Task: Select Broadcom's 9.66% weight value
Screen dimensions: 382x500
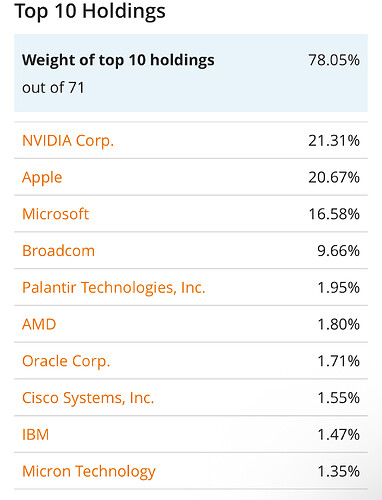Action: pos(338,251)
